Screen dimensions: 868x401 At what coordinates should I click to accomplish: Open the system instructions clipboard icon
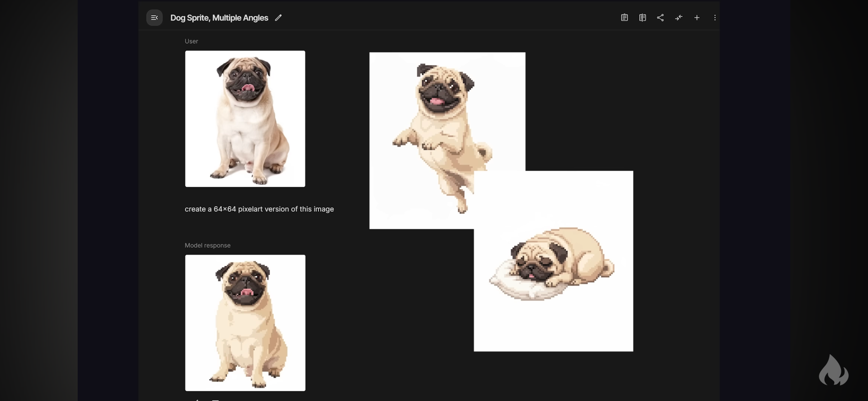pyautogui.click(x=624, y=17)
